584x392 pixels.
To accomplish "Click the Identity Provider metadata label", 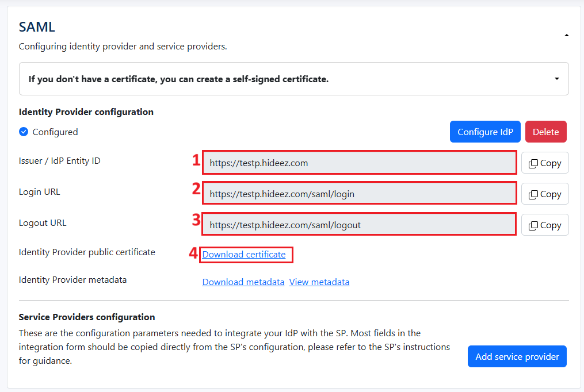I will click(x=72, y=280).
